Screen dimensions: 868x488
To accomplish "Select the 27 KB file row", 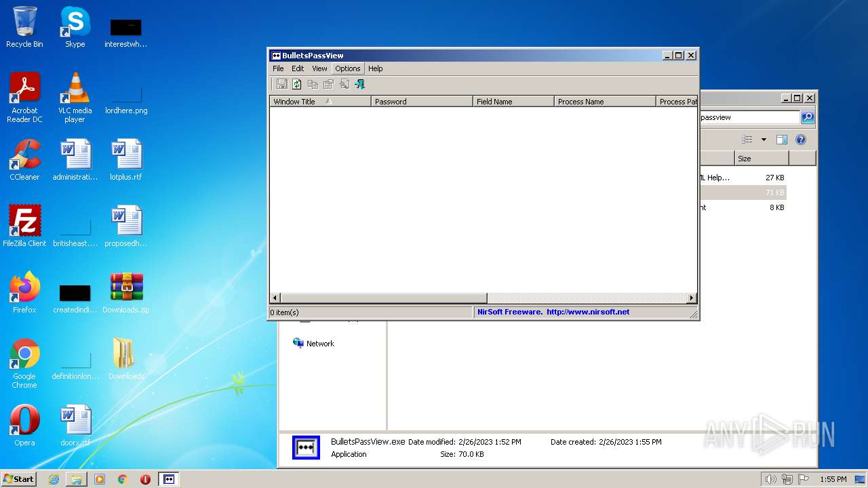I will (743, 178).
